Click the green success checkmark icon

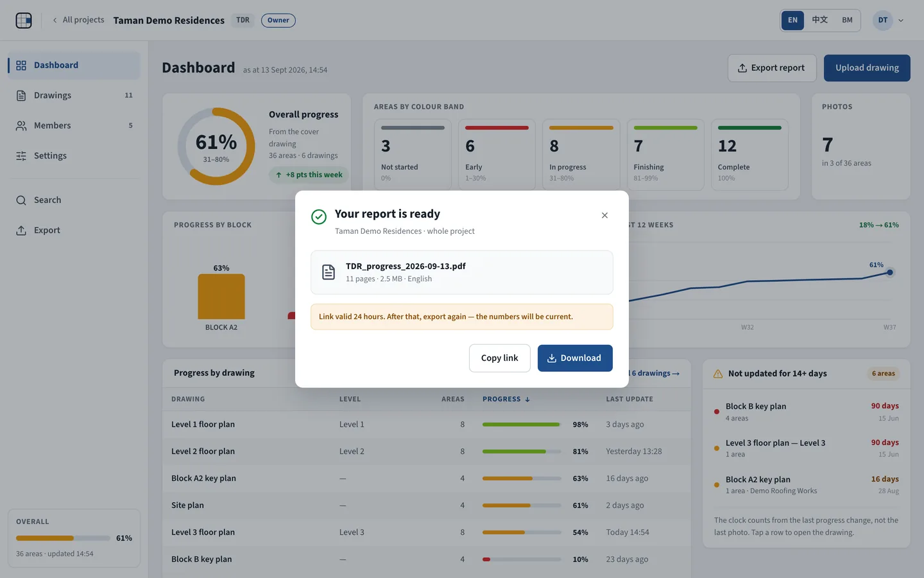[319, 216]
